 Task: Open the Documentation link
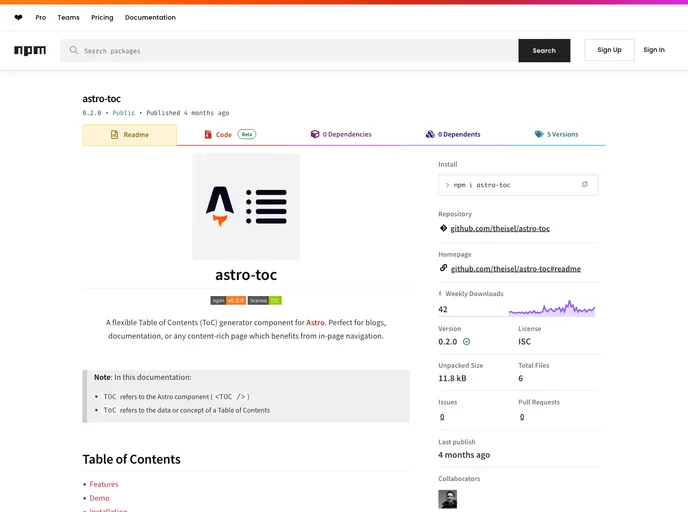[x=150, y=18]
